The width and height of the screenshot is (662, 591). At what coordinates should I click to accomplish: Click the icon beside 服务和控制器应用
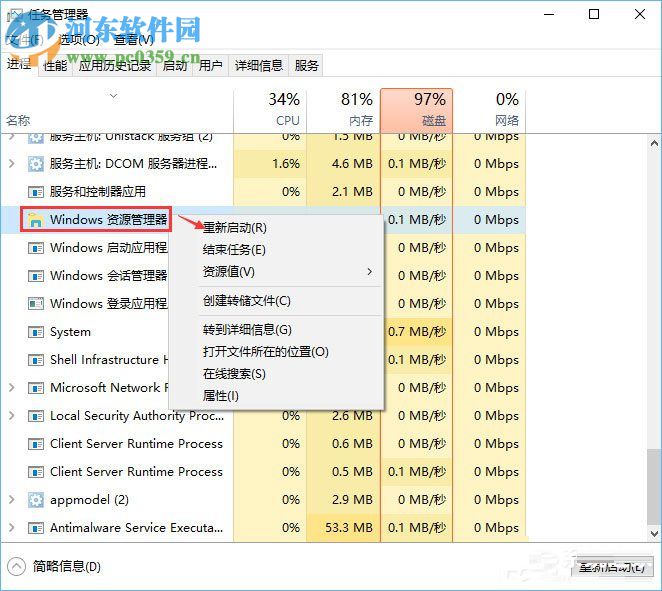tap(35, 192)
